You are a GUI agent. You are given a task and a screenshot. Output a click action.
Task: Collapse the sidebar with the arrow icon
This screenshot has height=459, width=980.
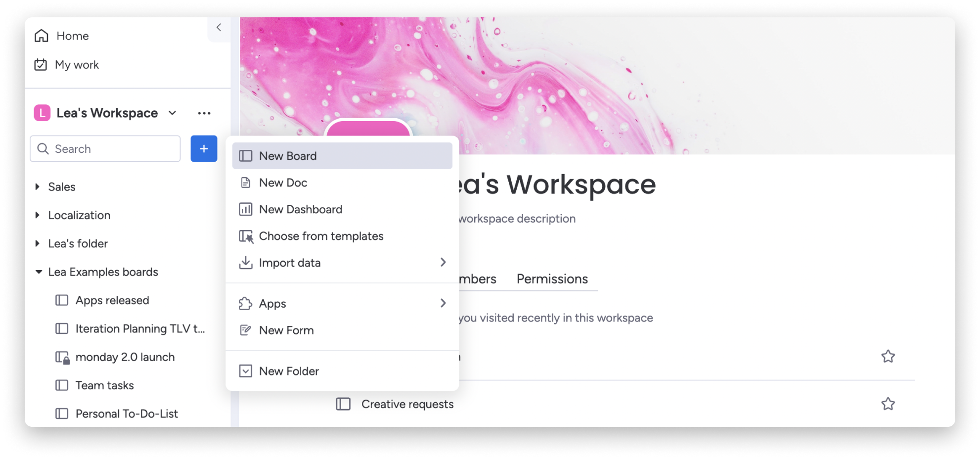219,28
